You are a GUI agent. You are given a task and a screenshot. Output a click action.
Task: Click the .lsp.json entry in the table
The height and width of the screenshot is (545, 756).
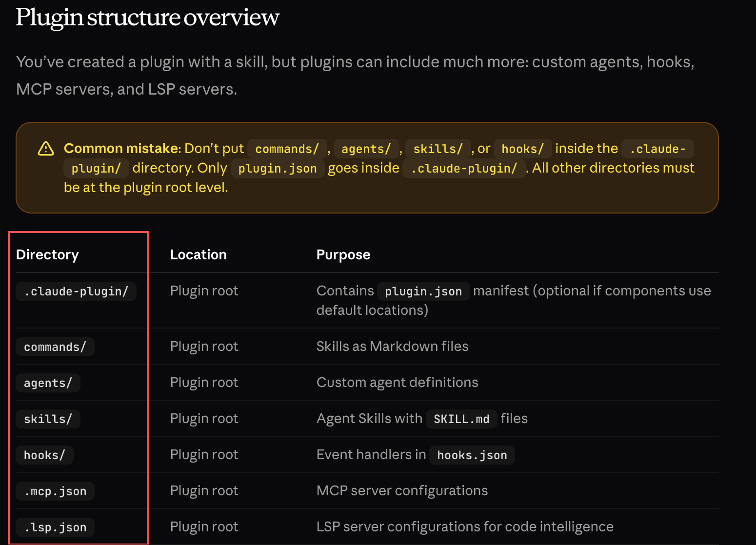55,527
